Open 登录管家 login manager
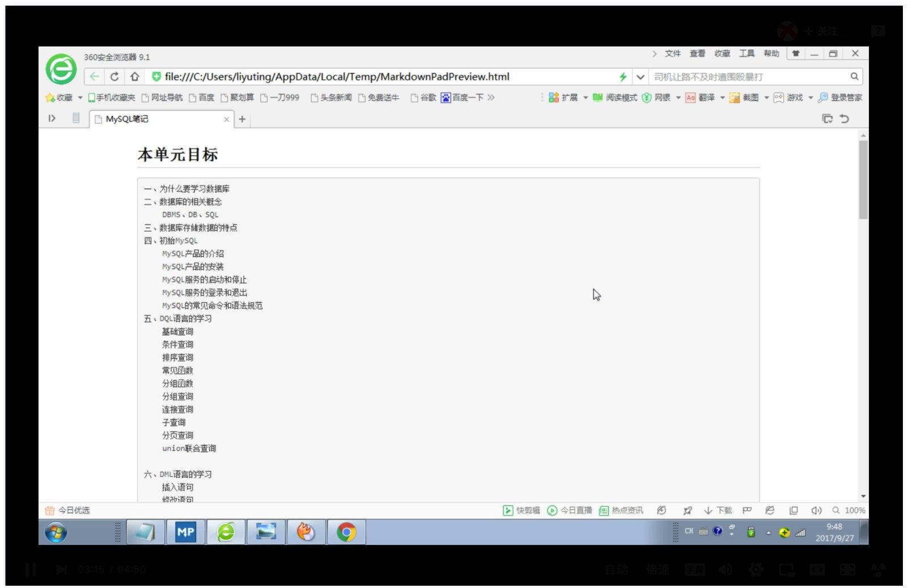 pyautogui.click(x=840, y=97)
